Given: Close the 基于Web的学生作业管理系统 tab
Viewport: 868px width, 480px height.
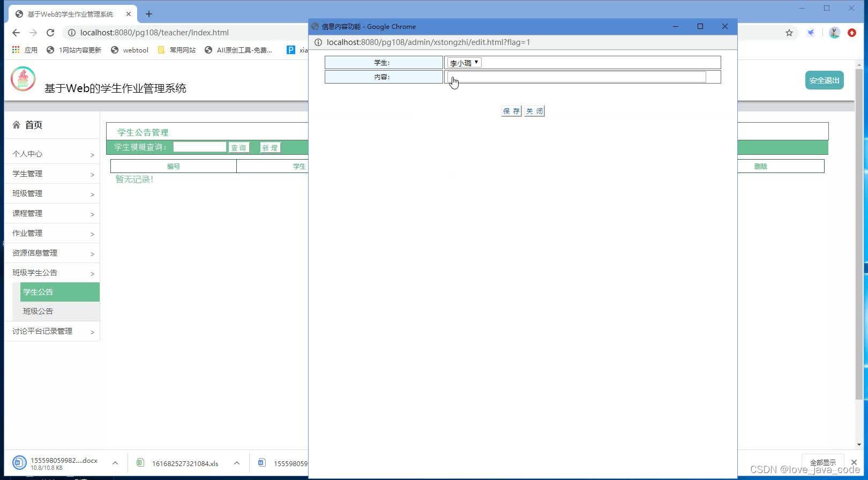Looking at the screenshot, I should pos(129,14).
